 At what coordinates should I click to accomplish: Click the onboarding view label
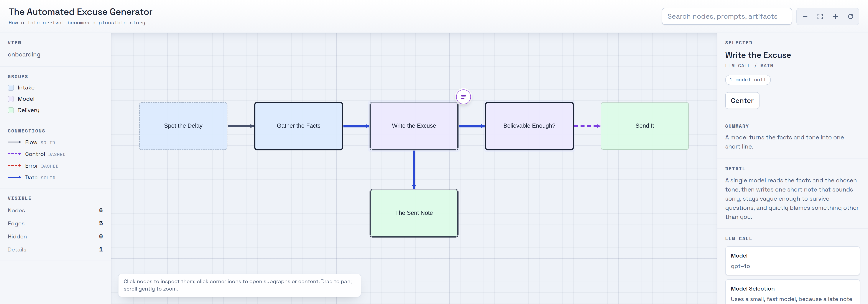pyautogui.click(x=24, y=55)
